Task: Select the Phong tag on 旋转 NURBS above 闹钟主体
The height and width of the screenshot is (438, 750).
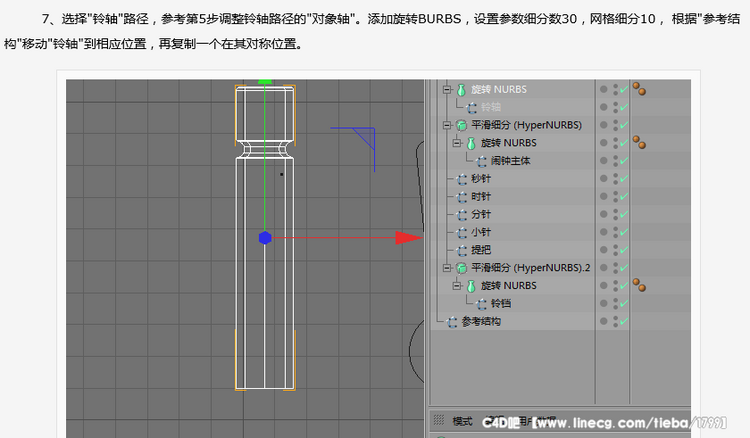Action: click(639, 142)
